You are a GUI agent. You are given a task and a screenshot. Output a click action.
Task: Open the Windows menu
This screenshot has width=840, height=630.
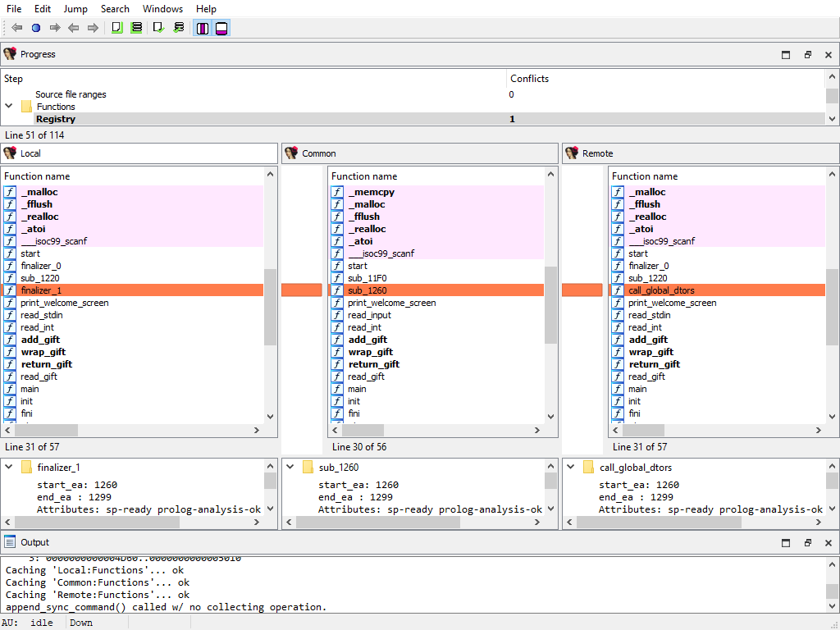click(x=162, y=9)
